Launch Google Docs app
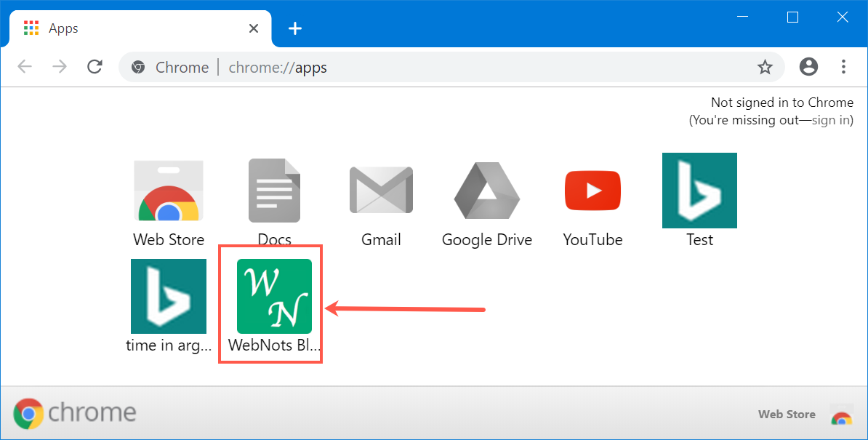The width and height of the screenshot is (868, 440). pos(274,191)
